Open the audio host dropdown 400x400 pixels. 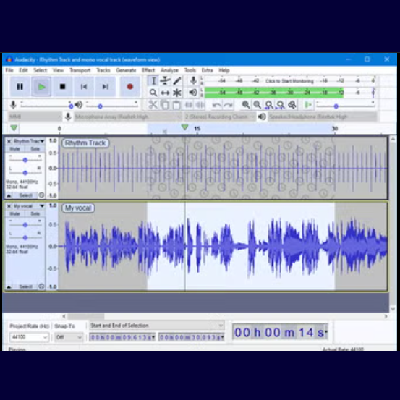(x=35, y=117)
